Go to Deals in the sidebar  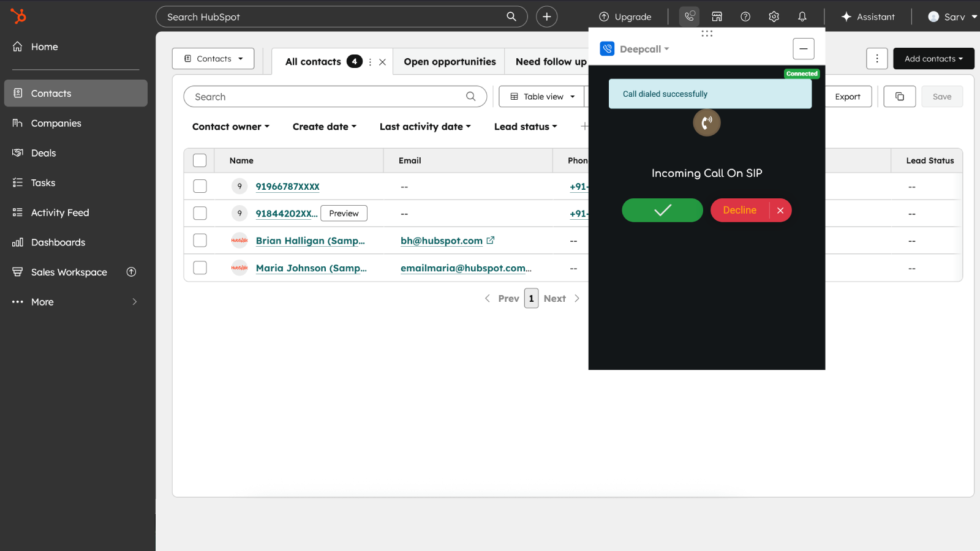coord(75,153)
